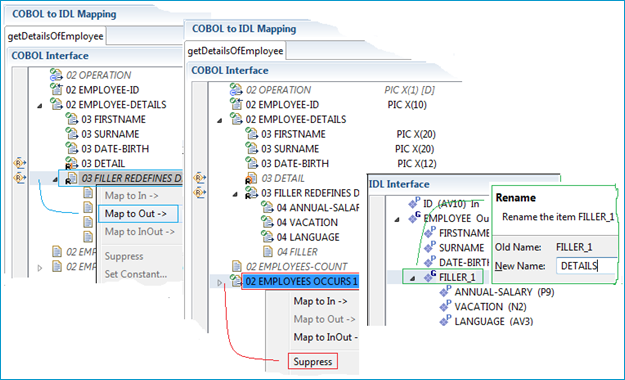Image resolution: width=625 pixels, height=380 pixels.
Task: Select FILLER_1 row in IDL Interface
Action: [x=442, y=277]
